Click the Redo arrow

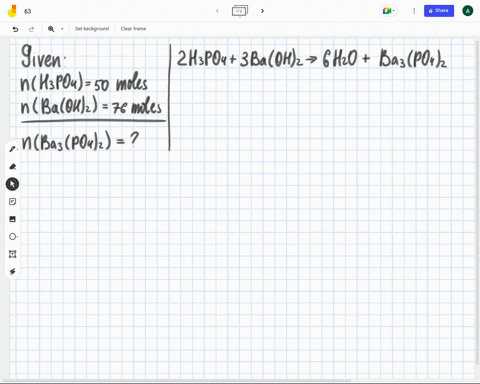pyautogui.click(x=31, y=29)
